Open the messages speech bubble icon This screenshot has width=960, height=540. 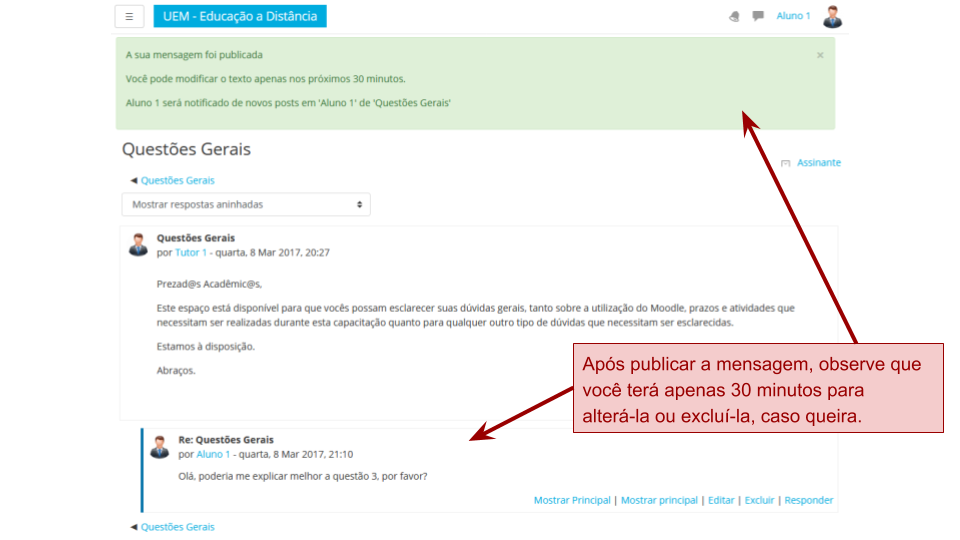[x=758, y=16]
